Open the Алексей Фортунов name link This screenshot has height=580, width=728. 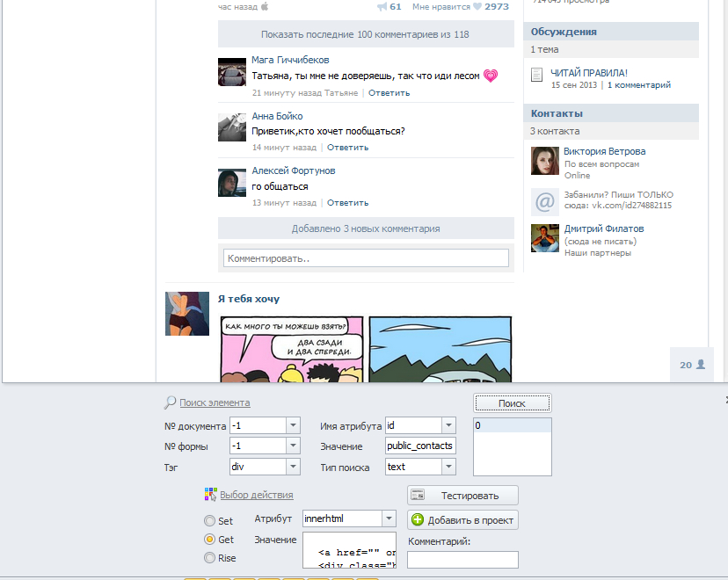294,170
